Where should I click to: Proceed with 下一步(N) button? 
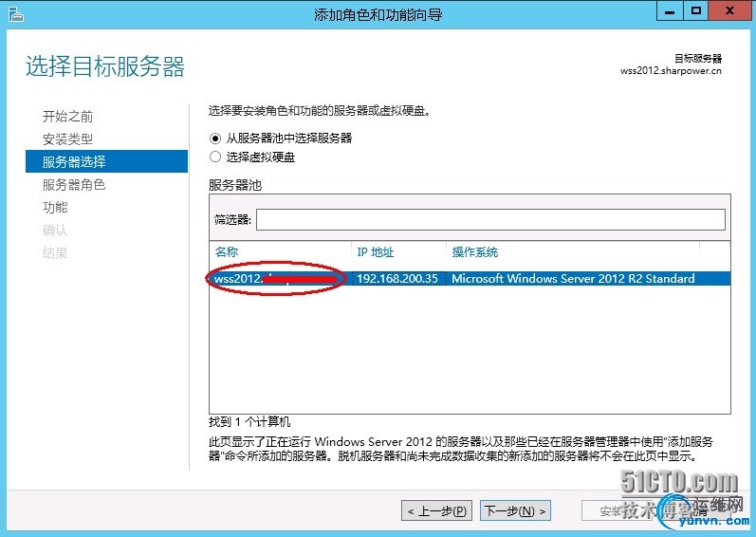[x=515, y=511]
